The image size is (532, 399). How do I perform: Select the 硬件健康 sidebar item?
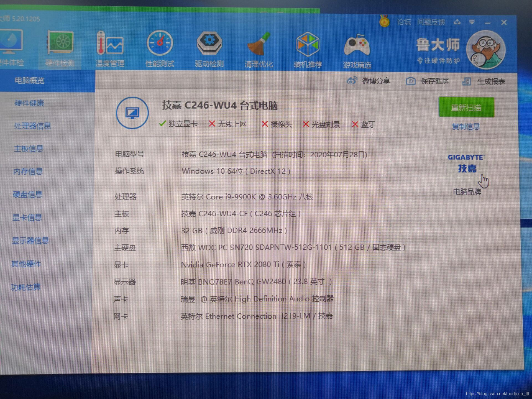coord(29,103)
